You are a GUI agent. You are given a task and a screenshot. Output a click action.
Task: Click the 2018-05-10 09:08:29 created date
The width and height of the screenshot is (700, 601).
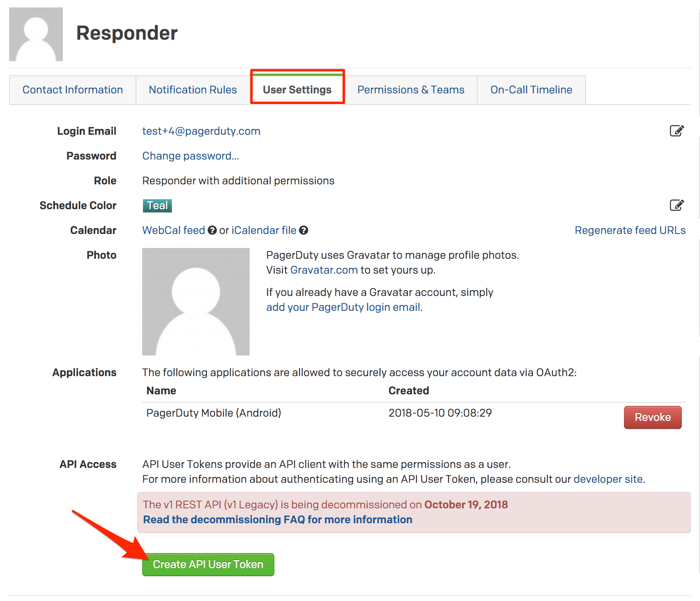click(440, 413)
